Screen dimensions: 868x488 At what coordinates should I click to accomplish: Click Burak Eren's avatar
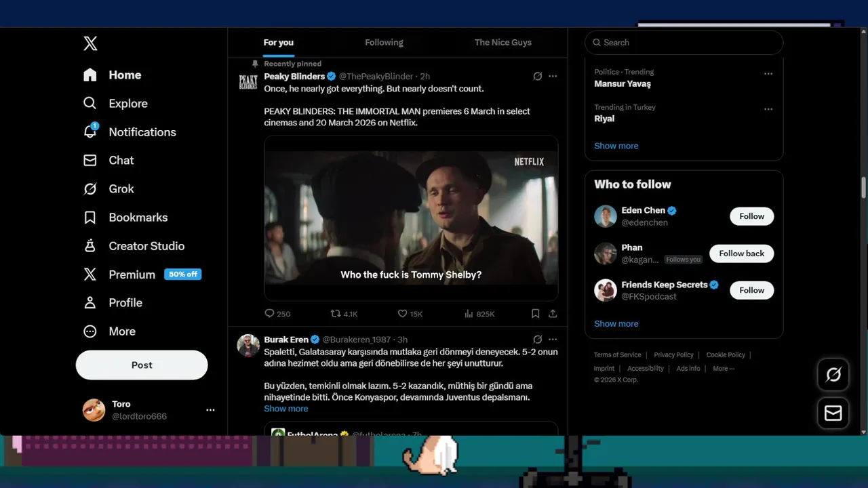pos(248,345)
